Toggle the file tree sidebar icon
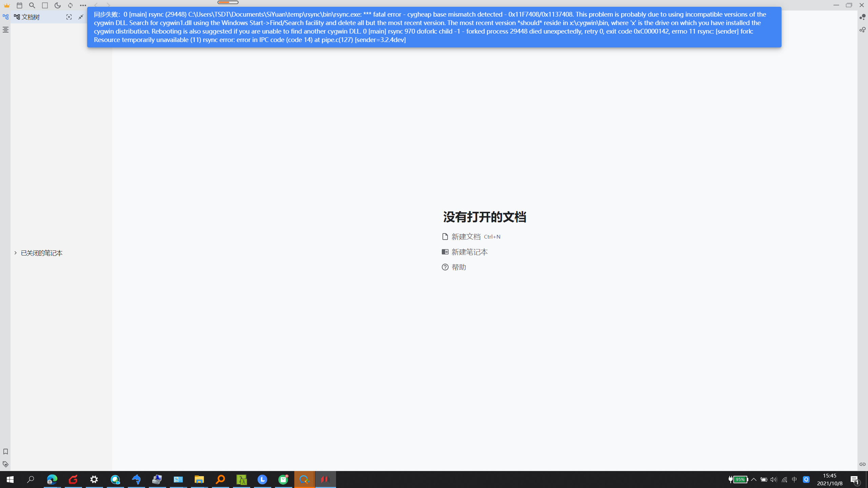 (x=5, y=17)
